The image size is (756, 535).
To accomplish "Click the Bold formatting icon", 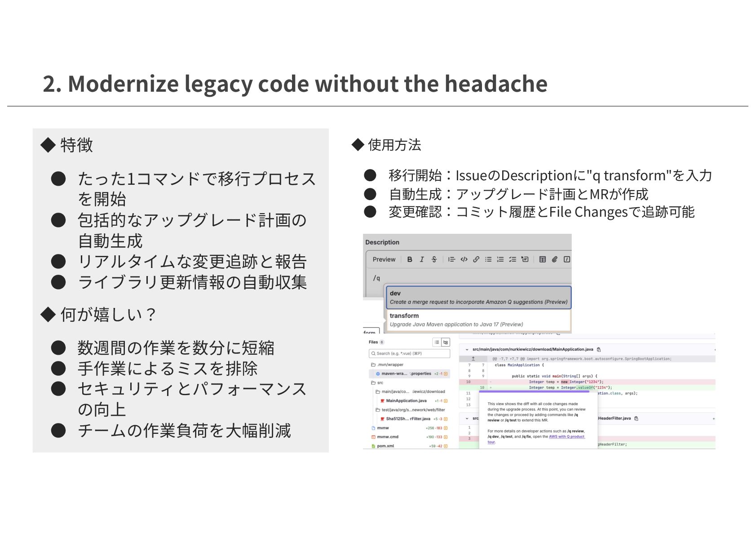I will pos(409,259).
